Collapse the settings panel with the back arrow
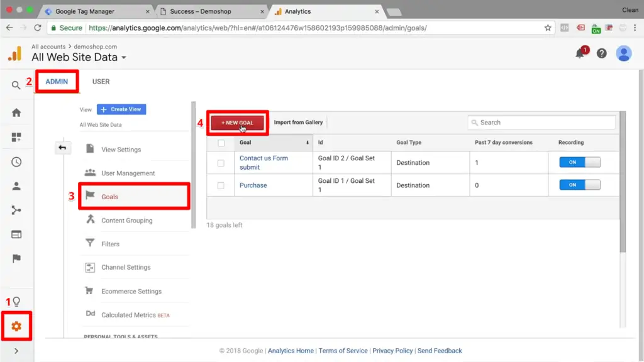This screenshot has height=362, width=644. [x=63, y=146]
